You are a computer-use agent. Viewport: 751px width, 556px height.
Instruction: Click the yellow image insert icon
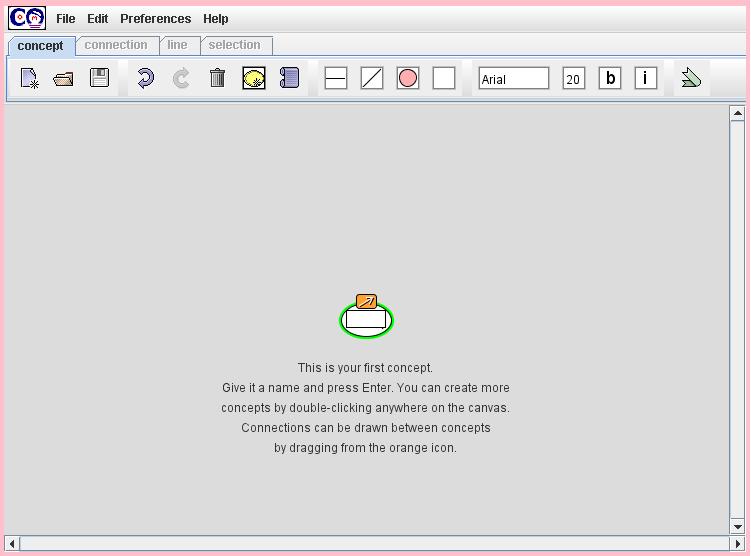(254, 78)
